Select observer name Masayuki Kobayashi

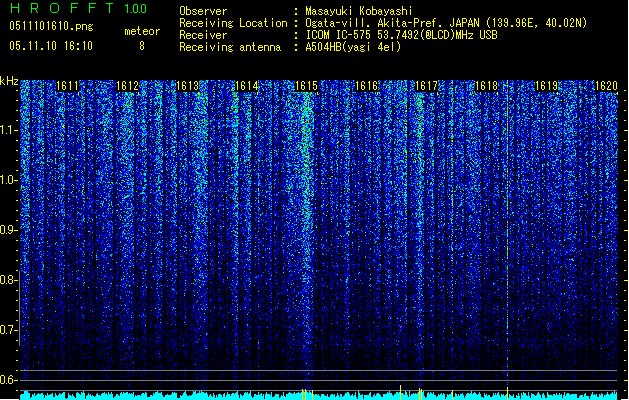[359, 11]
